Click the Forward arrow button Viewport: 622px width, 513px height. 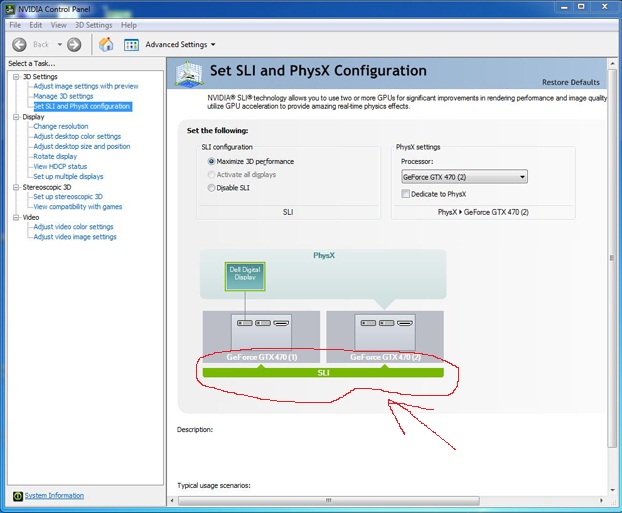point(74,44)
